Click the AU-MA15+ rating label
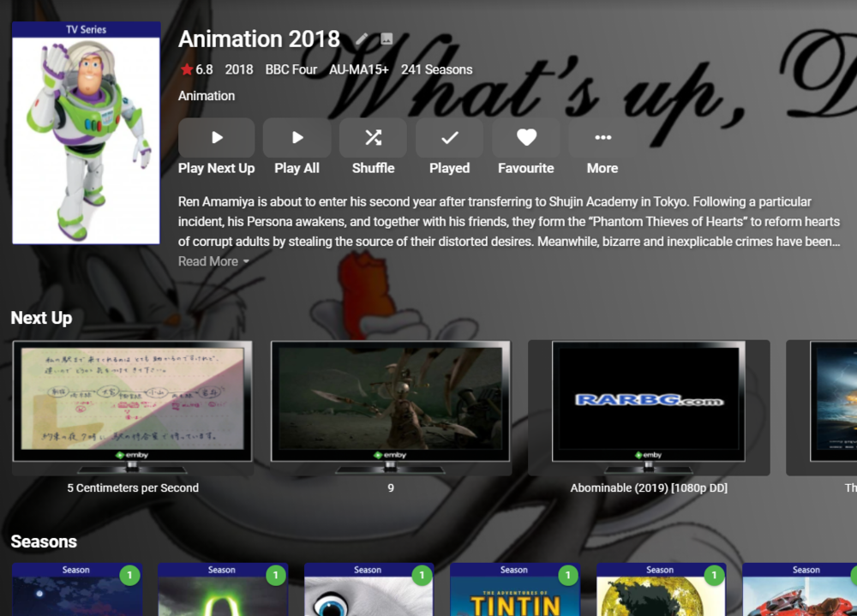The width and height of the screenshot is (857, 616). click(358, 69)
